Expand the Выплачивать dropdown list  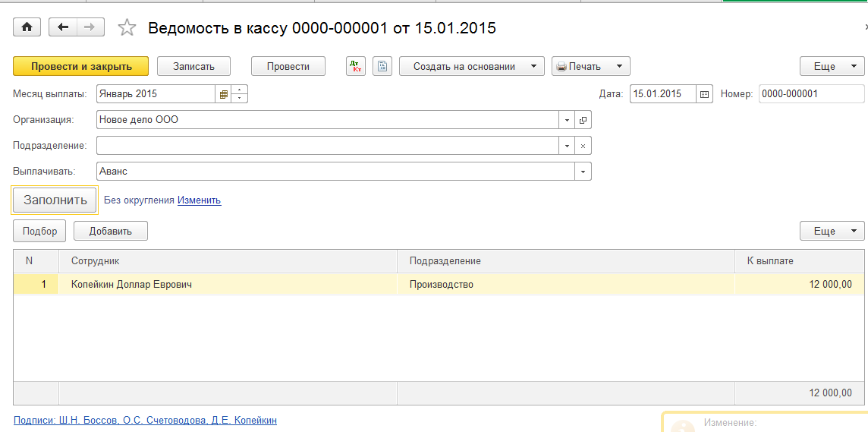click(x=583, y=172)
